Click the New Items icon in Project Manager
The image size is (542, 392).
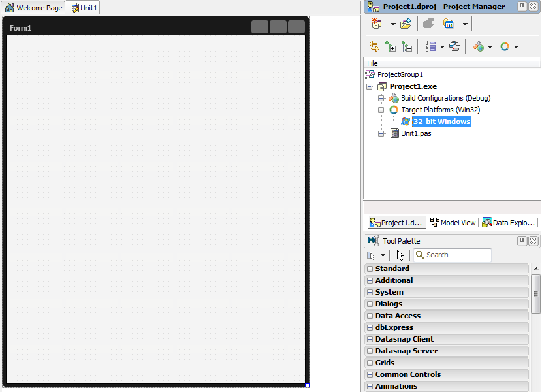[376, 24]
